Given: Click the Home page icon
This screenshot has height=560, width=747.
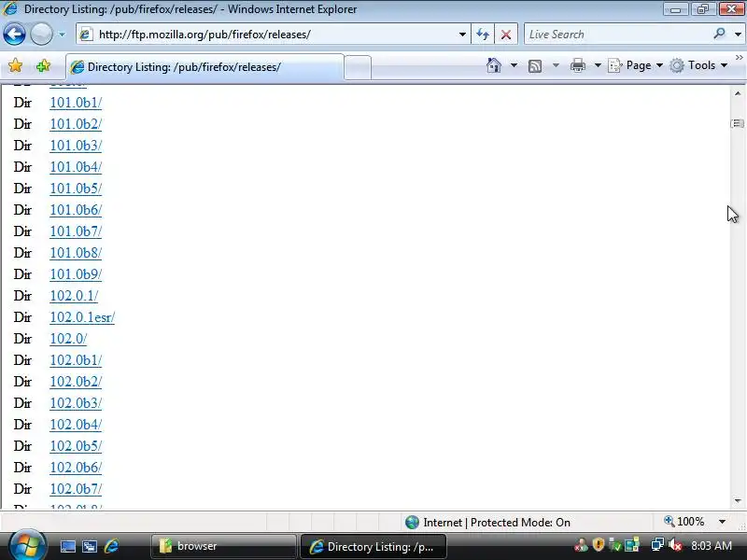Looking at the screenshot, I should click(494, 65).
